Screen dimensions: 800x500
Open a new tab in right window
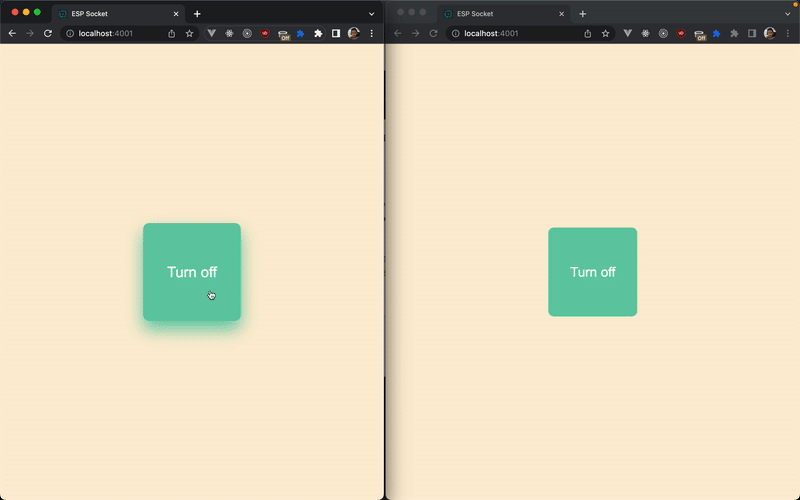(x=583, y=14)
